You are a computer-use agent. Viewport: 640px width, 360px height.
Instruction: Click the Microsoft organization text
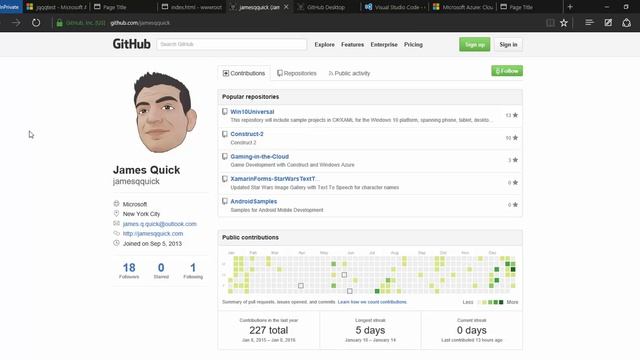click(x=135, y=204)
